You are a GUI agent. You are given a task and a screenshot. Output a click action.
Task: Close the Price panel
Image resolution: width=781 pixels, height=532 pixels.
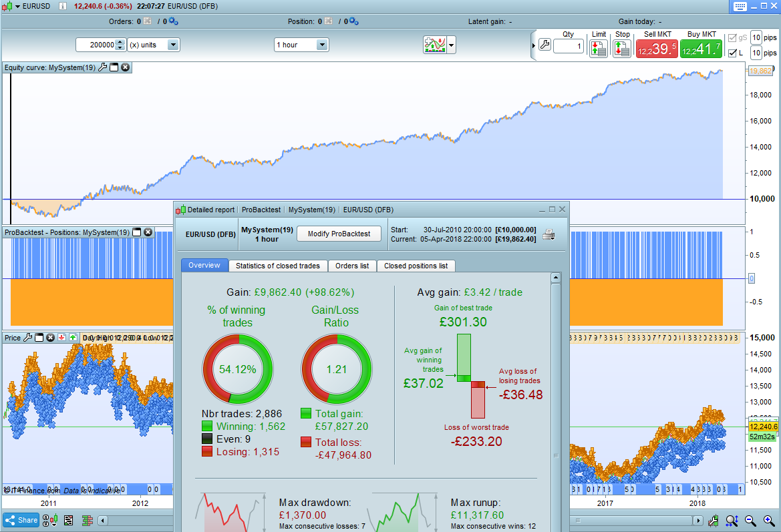tap(50, 337)
